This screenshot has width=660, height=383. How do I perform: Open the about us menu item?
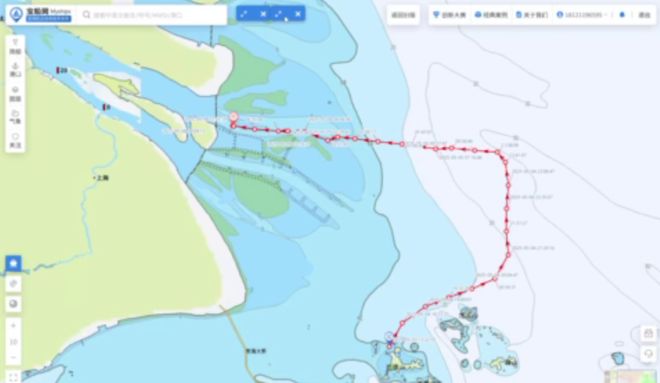(x=532, y=15)
